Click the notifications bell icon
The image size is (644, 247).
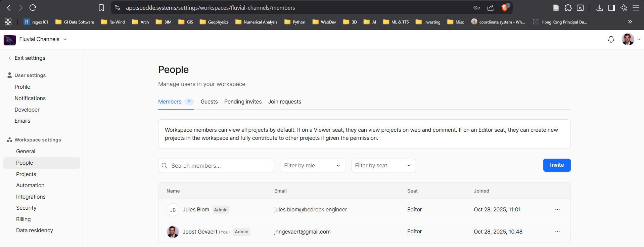[611, 39]
